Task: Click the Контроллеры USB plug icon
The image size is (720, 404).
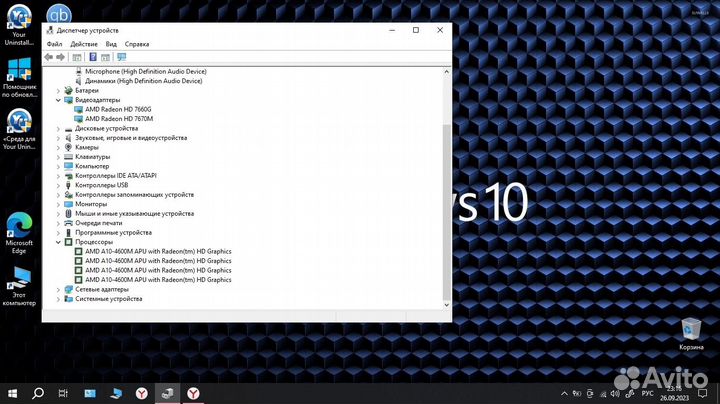Action: coord(68,185)
